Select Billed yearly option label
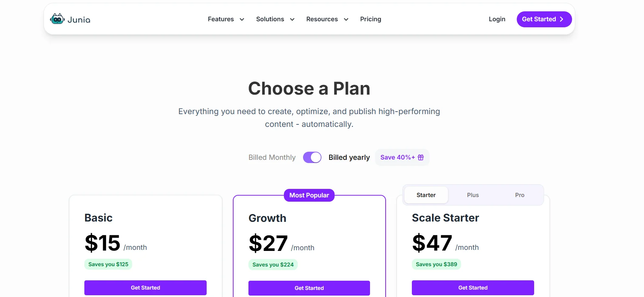Viewport: 644px width, 297px height. pos(349,157)
